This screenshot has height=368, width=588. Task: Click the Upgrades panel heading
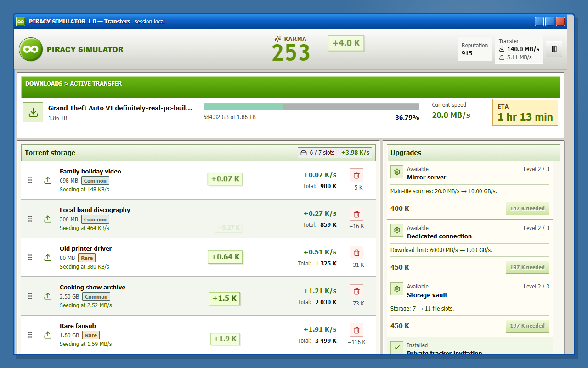(x=406, y=153)
